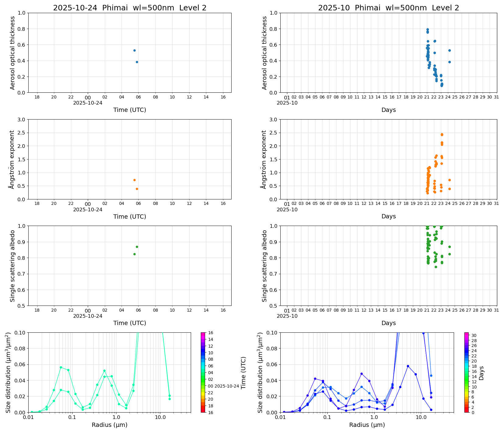The height and width of the screenshot is (433, 504).
Task: Click the highest monthly AOT point on day 21
Action: click(x=428, y=30)
